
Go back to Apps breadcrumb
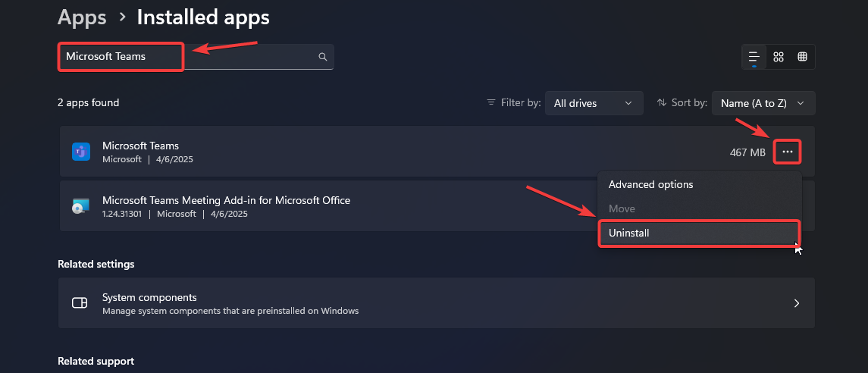point(82,17)
